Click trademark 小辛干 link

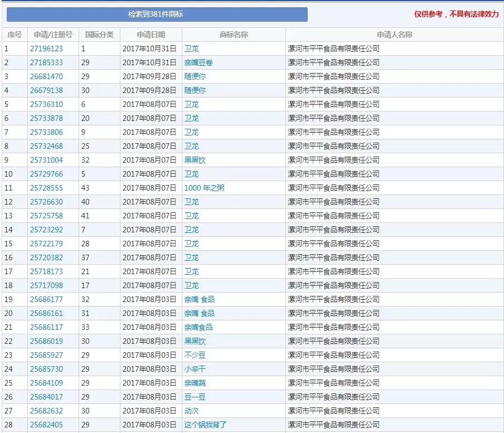click(x=194, y=369)
